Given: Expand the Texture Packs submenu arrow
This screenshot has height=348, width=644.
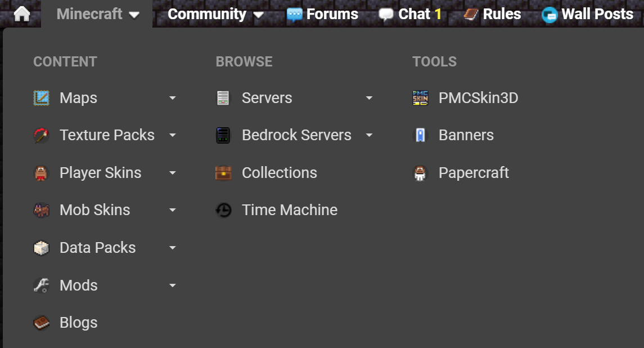Looking at the screenshot, I should click(173, 135).
